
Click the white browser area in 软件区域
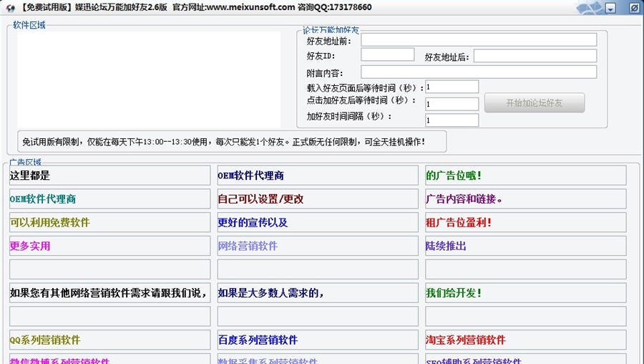click(x=149, y=80)
